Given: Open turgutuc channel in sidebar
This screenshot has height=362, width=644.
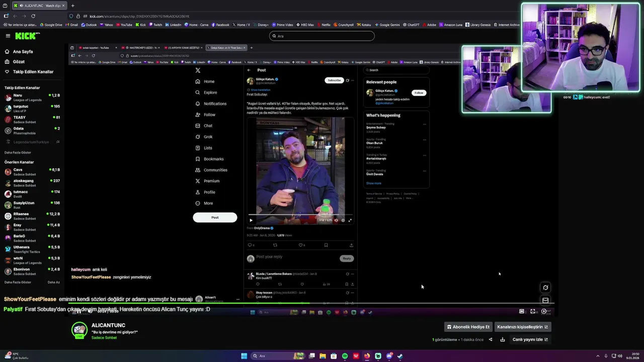Looking at the screenshot, I should (x=32, y=109).
